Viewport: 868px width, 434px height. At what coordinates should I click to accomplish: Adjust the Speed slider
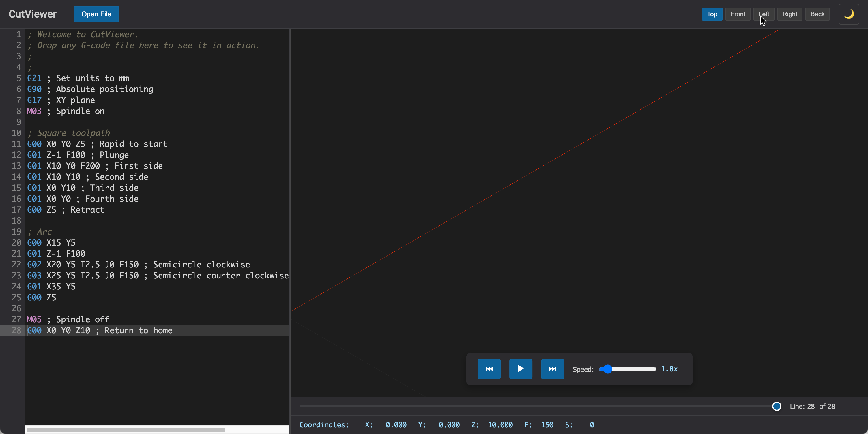[607, 369]
